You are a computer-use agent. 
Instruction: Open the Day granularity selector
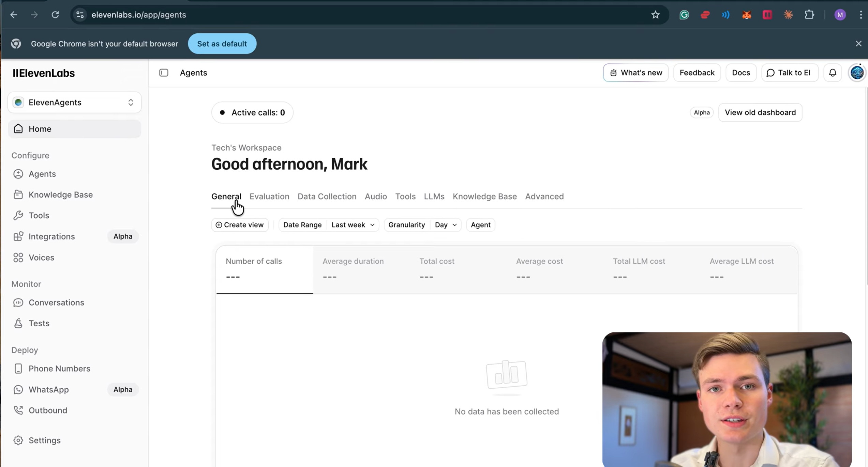click(445, 224)
